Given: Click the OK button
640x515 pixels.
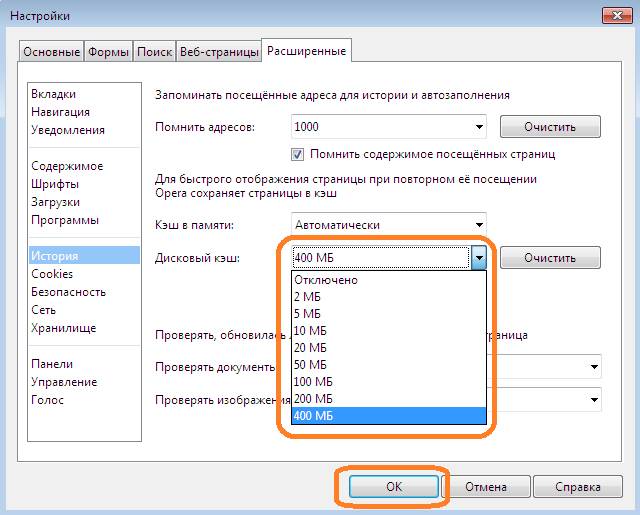Looking at the screenshot, I should pyautogui.click(x=392, y=487).
